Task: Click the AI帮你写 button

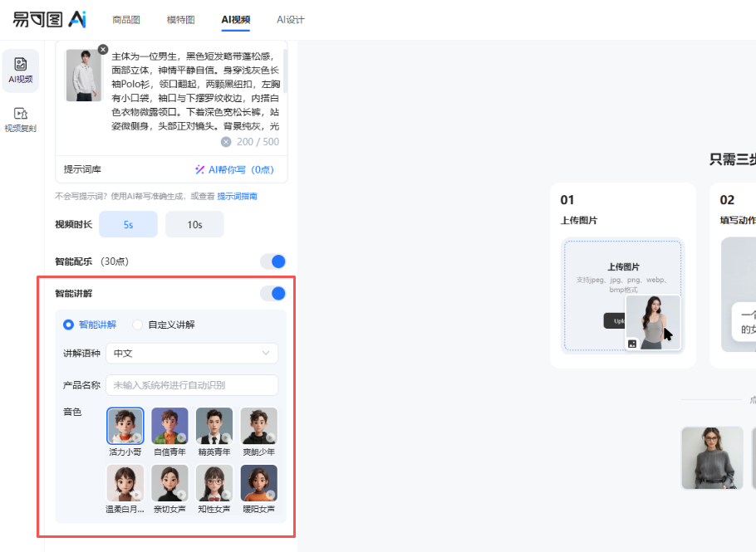Action: 234,169
